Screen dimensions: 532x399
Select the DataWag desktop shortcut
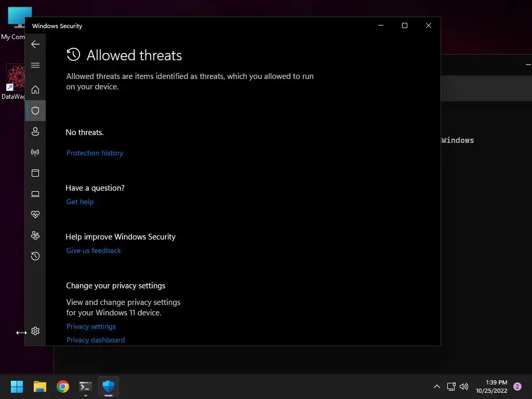(x=13, y=82)
